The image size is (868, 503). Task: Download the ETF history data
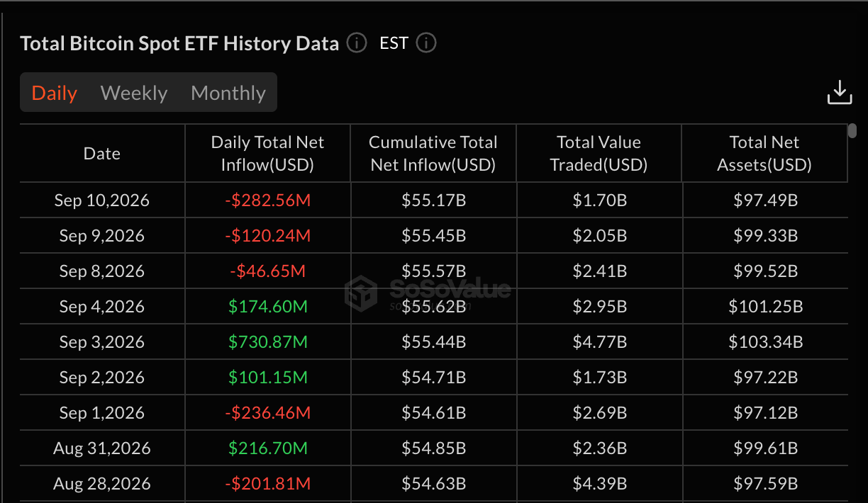click(x=840, y=93)
